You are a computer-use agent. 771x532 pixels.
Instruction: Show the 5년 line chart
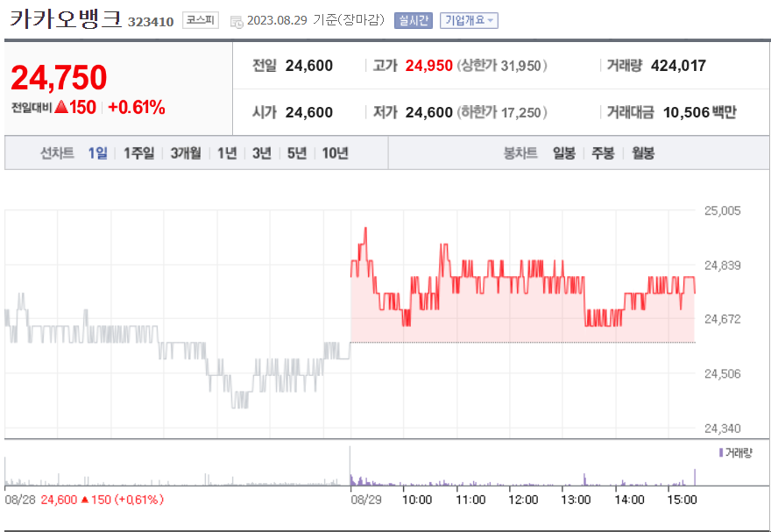pyautogui.click(x=296, y=153)
